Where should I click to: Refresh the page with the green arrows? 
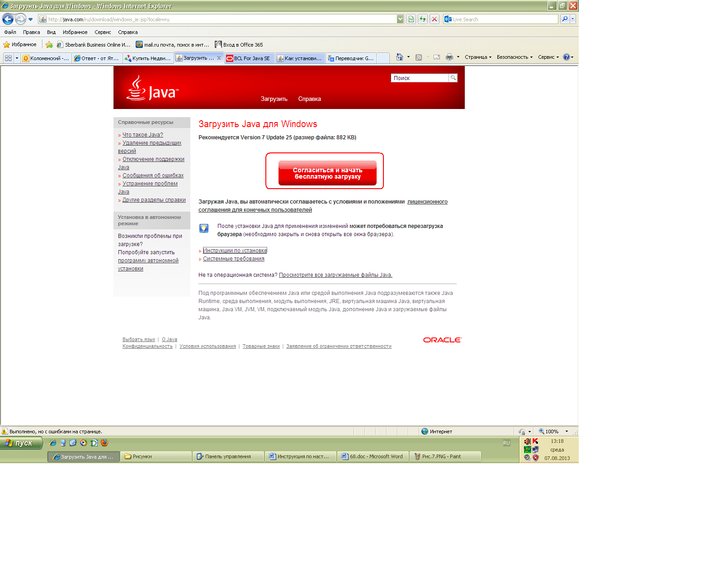[x=423, y=19]
